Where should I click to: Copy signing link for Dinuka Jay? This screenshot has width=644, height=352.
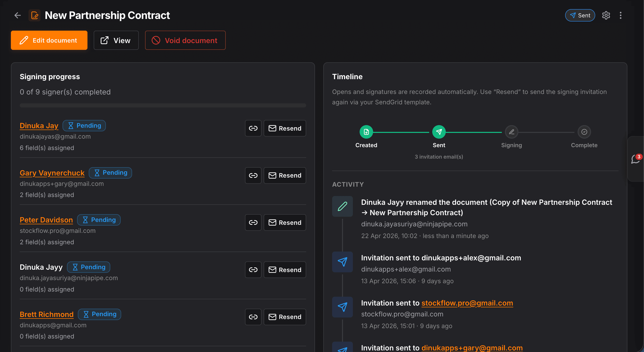[x=253, y=128]
